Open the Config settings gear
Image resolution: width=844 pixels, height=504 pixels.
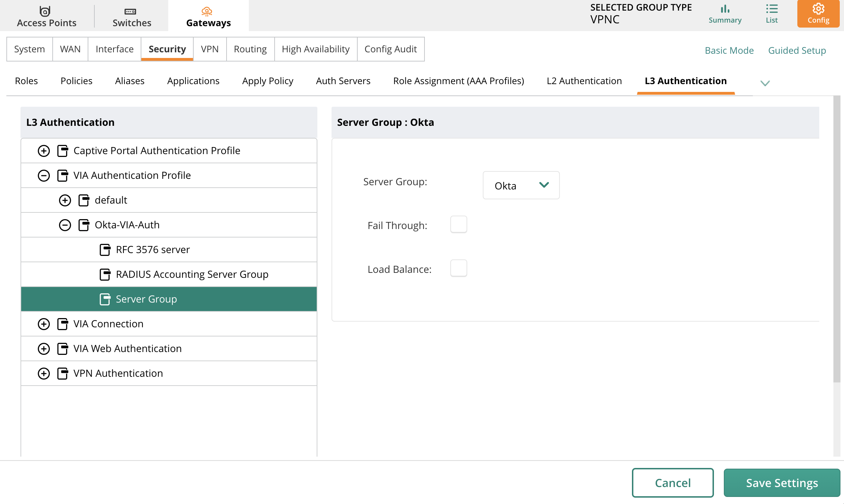click(x=818, y=14)
